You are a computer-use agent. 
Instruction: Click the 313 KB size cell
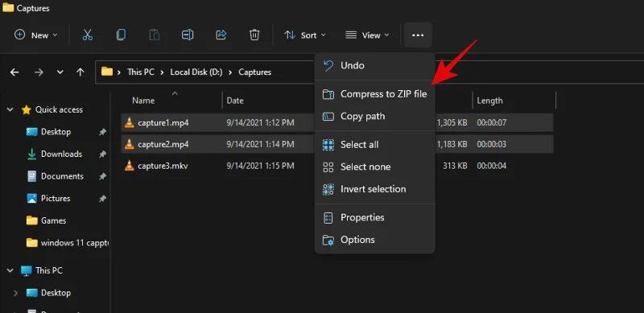[x=456, y=166]
